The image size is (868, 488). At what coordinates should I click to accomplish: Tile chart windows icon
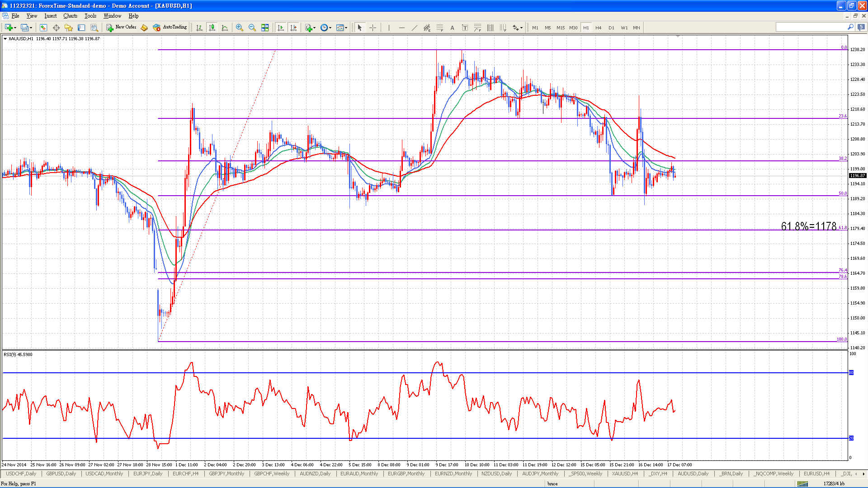coord(265,28)
